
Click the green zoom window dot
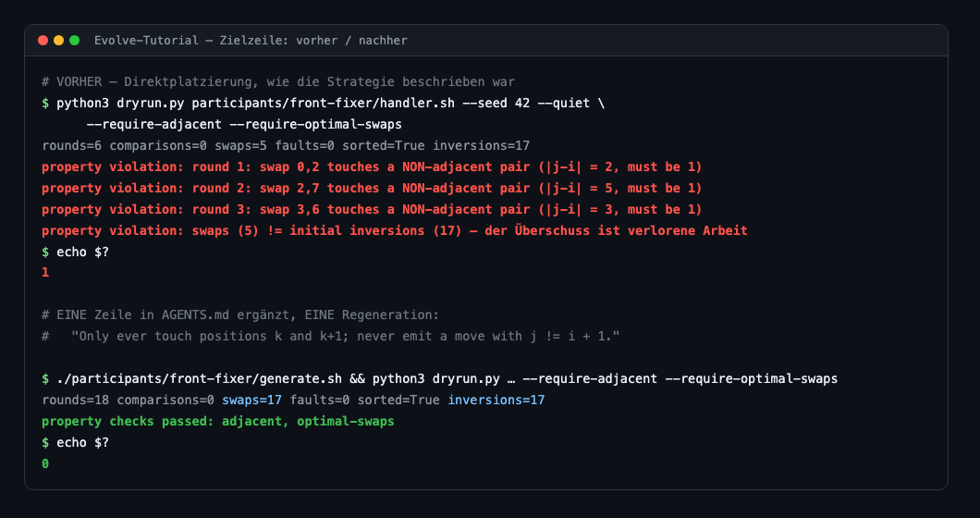[x=74, y=41]
